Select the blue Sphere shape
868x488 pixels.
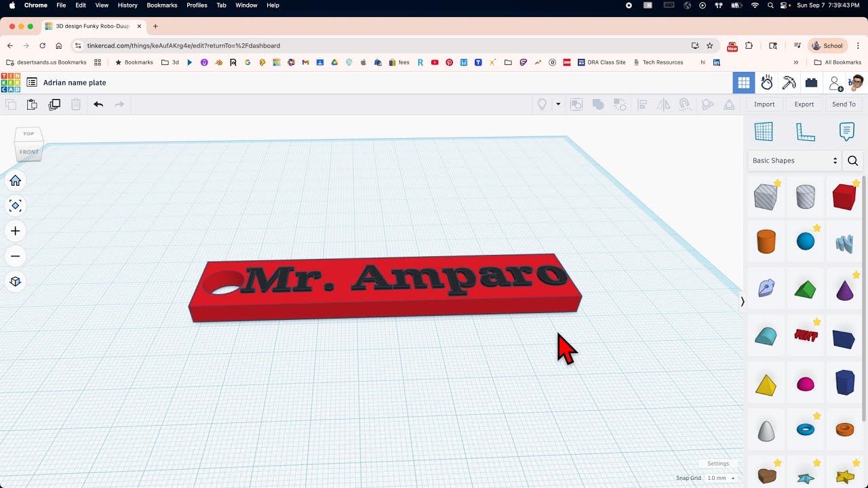click(805, 241)
